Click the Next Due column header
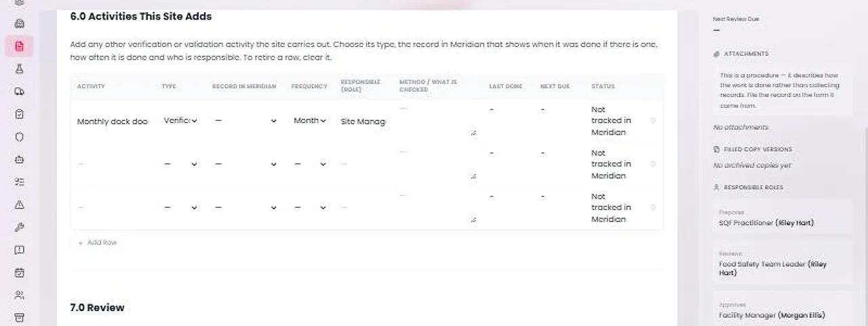The image size is (868, 326). tap(555, 86)
